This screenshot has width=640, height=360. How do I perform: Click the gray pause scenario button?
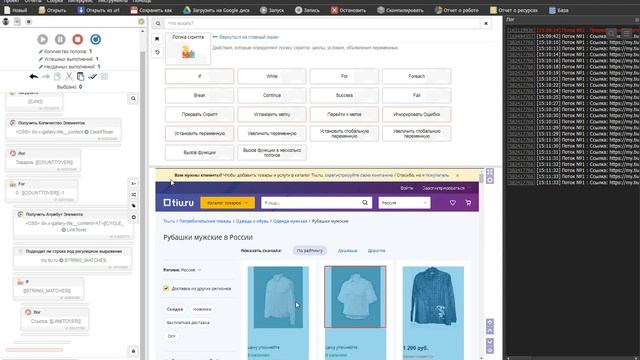(x=60, y=39)
